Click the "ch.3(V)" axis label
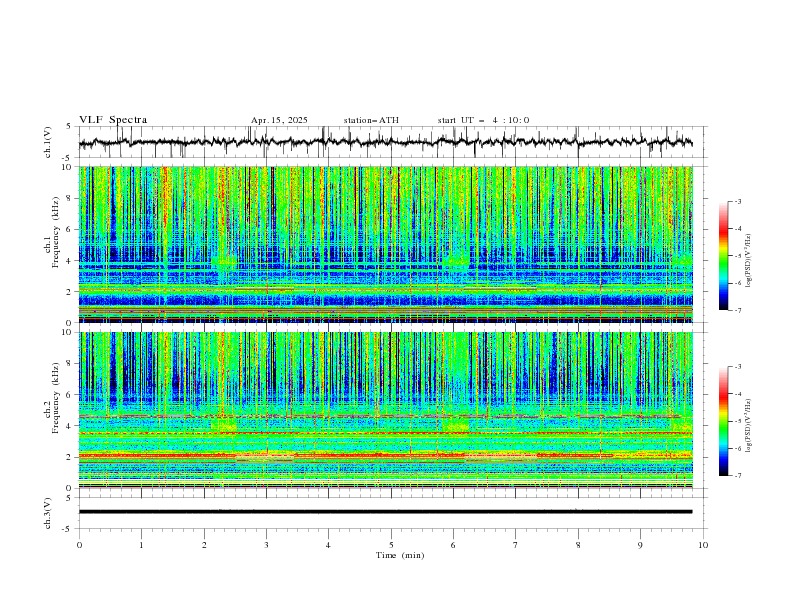Viewport: 792px width, 612px height. tap(48, 513)
